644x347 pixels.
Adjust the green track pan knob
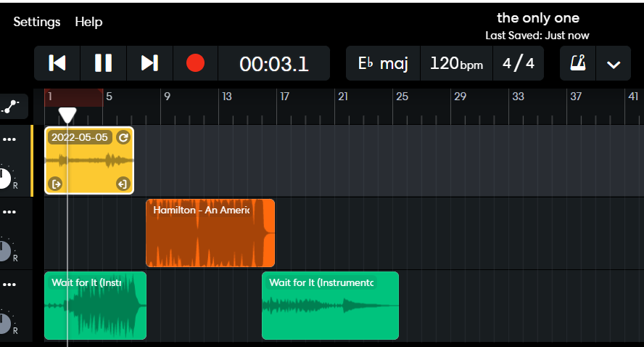4,324
